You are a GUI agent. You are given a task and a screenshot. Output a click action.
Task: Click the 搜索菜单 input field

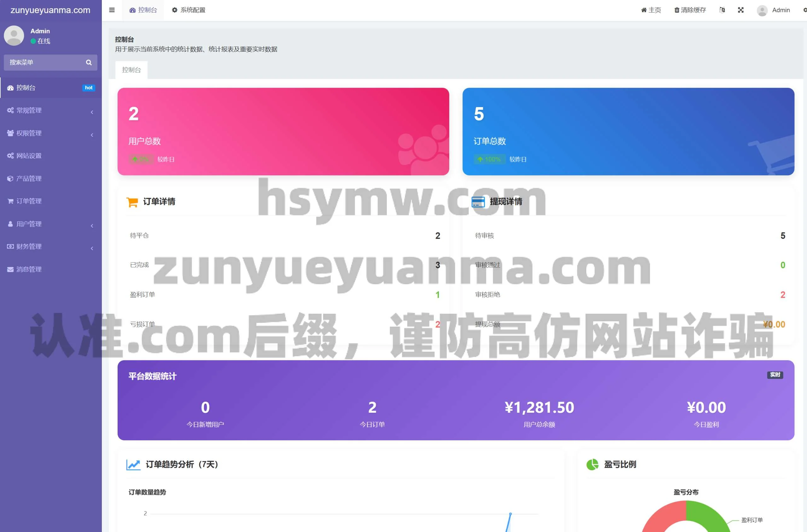(x=44, y=62)
